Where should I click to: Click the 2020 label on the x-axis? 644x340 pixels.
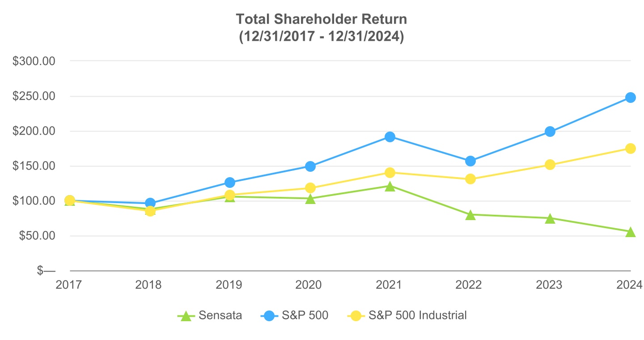click(310, 285)
